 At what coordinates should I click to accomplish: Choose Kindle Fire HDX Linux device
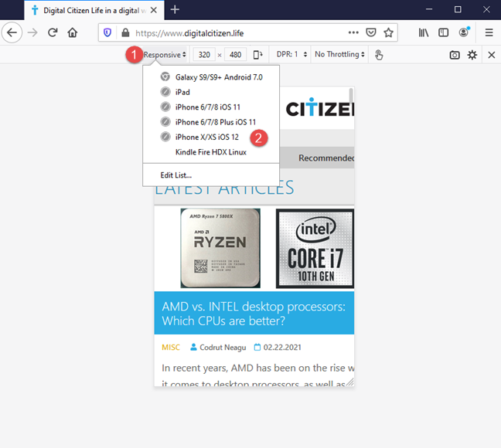211,152
